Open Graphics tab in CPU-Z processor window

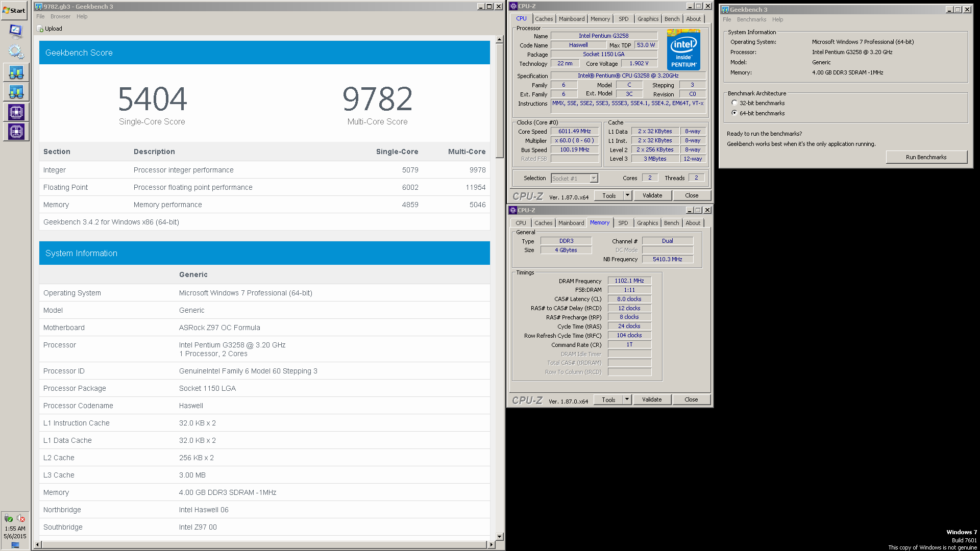648,19
